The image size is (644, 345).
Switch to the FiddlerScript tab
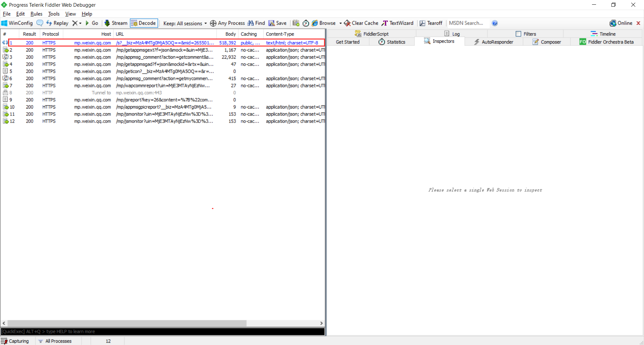(x=372, y=34)
